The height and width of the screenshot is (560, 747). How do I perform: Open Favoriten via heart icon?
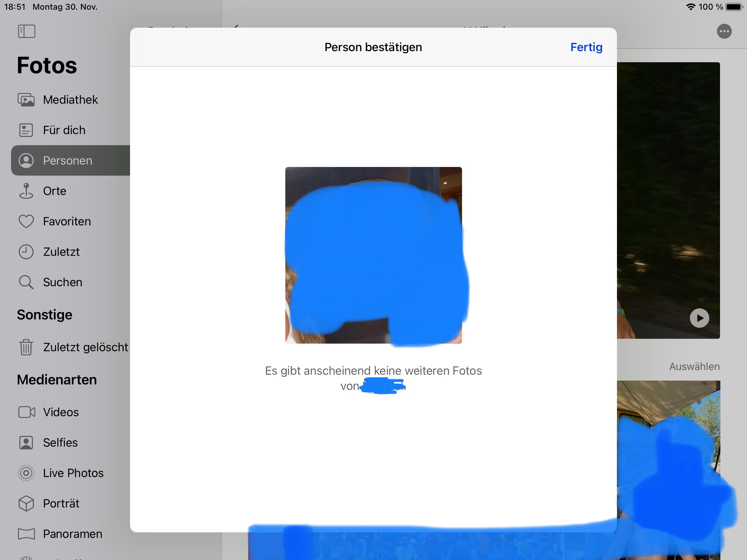26,222
